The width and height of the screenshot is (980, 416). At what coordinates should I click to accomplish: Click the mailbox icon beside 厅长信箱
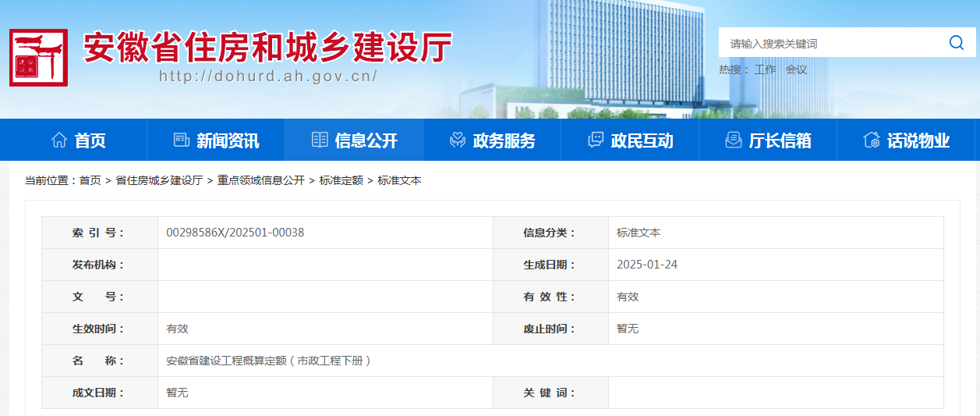[733, 140]
